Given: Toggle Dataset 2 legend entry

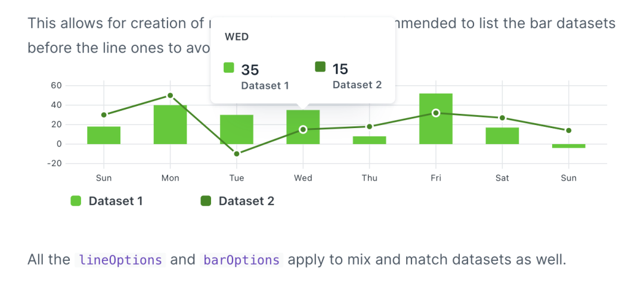Looking at the screenshot, I should click(x=237, y=201).
